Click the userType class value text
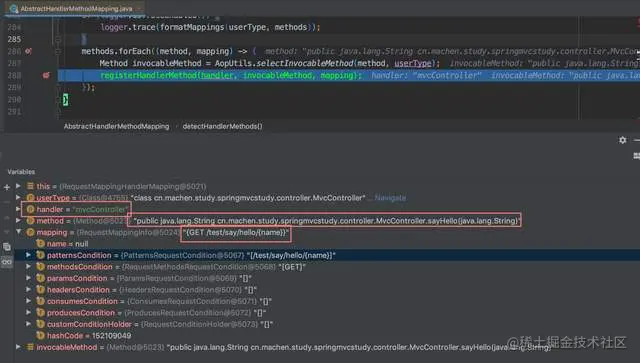This screenshot has width=640, height=363. click(248, 198)
